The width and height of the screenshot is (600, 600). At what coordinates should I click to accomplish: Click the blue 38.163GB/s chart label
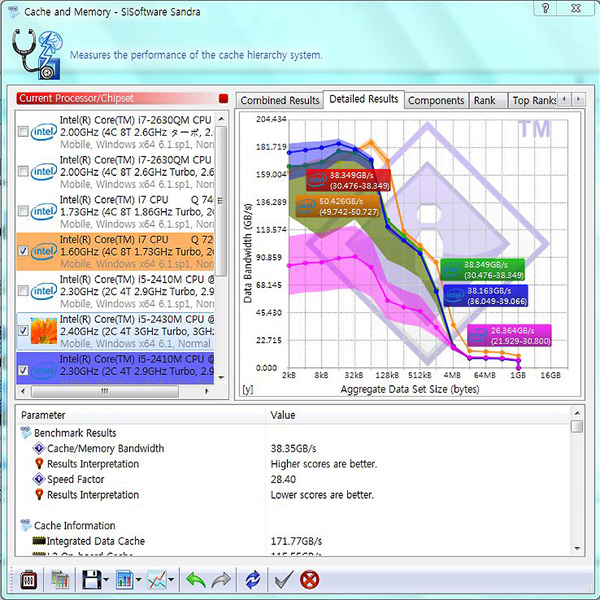click(486, 296)
